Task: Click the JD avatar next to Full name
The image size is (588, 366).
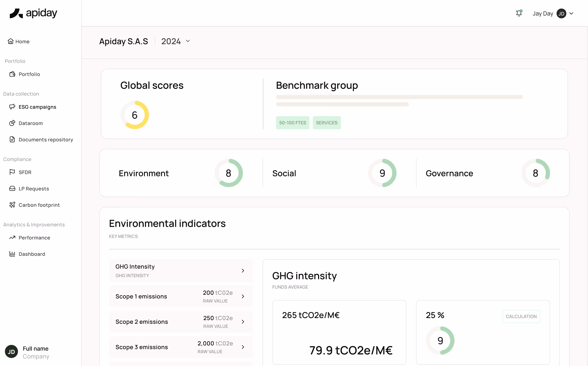Action: point(11,352)
